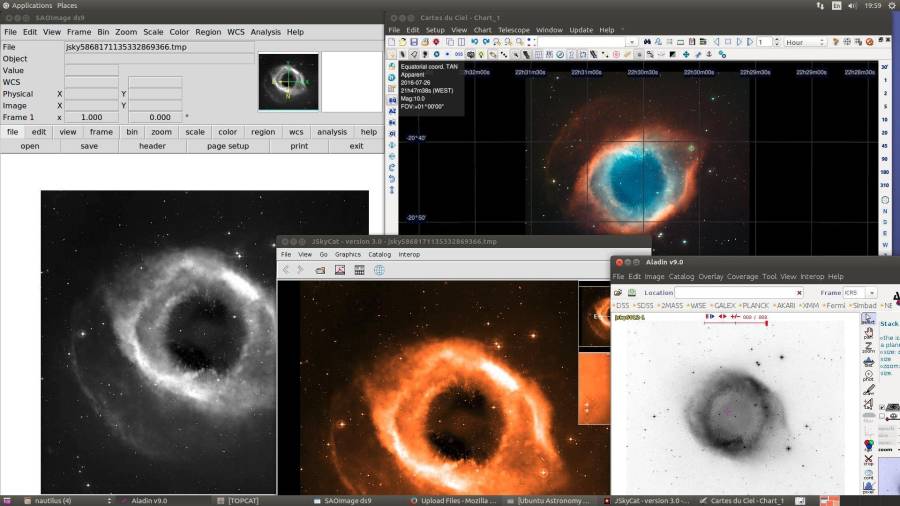The width and height of the screenshot is (900, 506).
Task: Choose the Aladin zoom tool
Action: point(868,347)
